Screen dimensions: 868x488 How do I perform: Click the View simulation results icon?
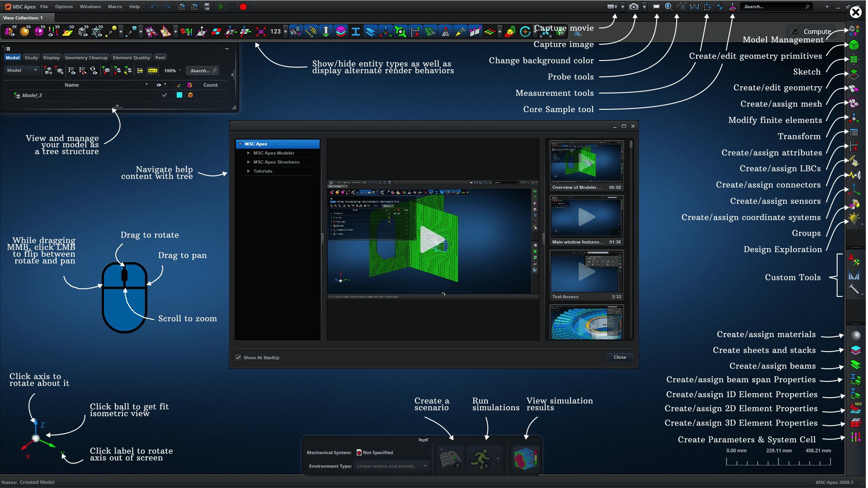(x=525, y=459)
